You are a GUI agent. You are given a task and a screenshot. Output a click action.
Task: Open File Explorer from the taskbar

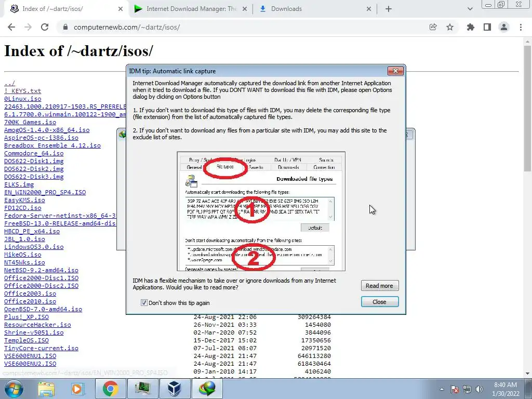pyautogui.click(x=46, y=389)
